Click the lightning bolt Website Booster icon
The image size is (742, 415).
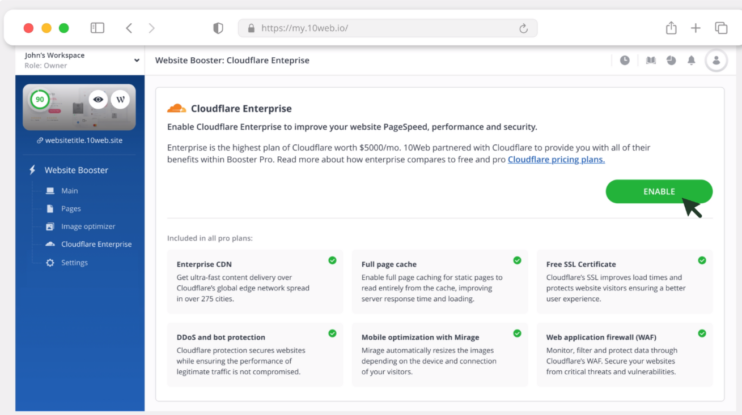(32, 170)
